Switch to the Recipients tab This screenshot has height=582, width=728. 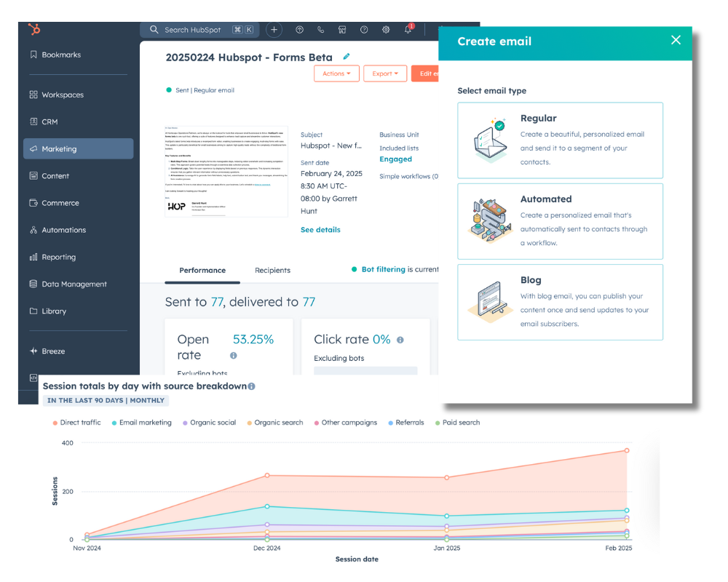272,270
